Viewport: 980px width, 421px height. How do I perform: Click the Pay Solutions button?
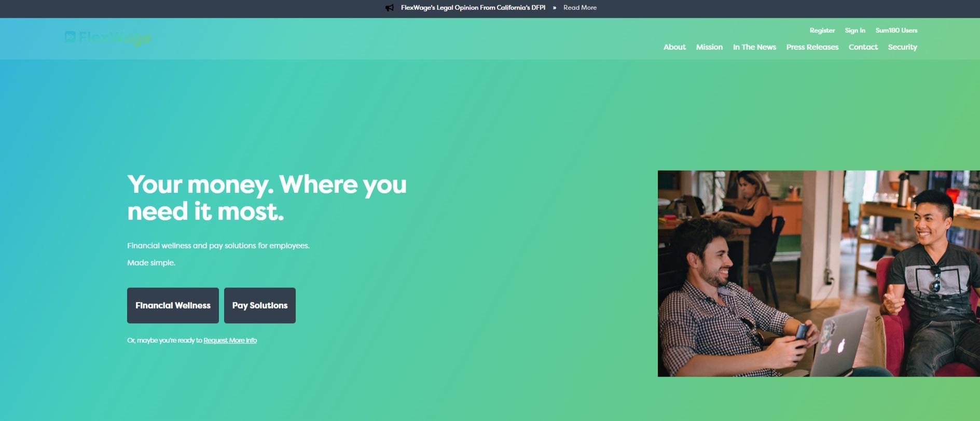point(260,305)
